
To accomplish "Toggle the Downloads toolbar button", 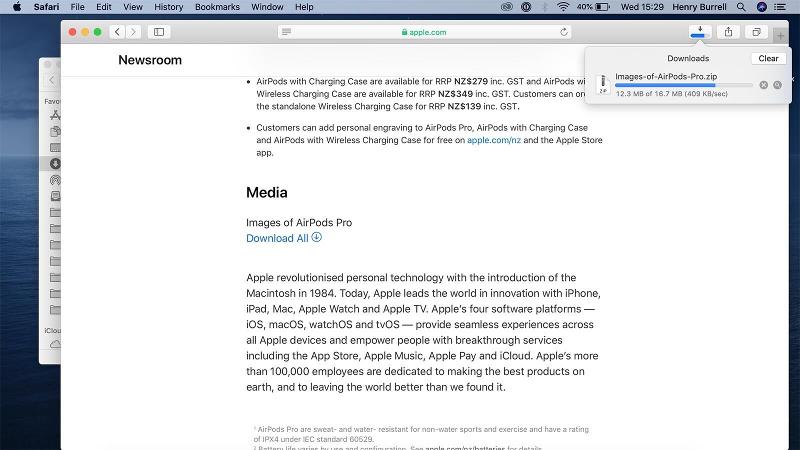I will [x=699, y=32].
